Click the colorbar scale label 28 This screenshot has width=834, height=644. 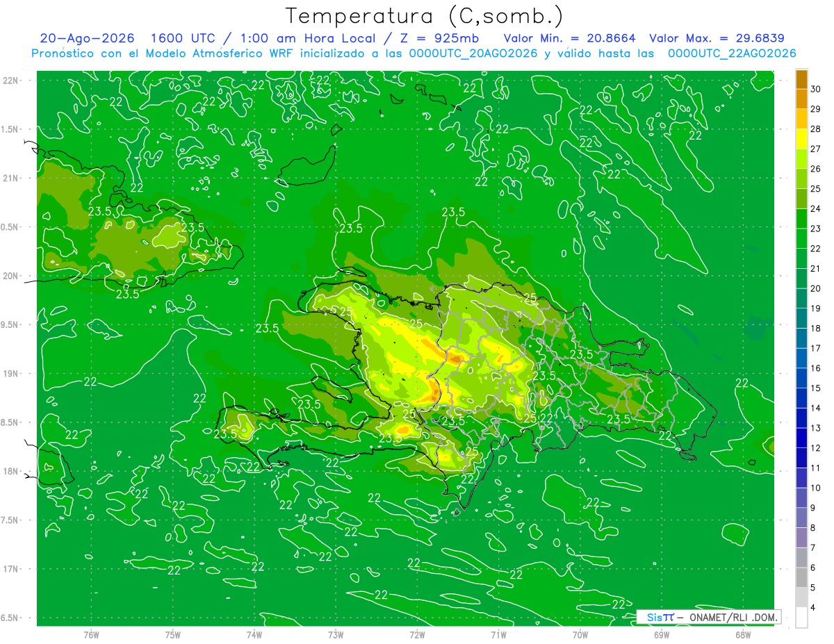[815, 129]
